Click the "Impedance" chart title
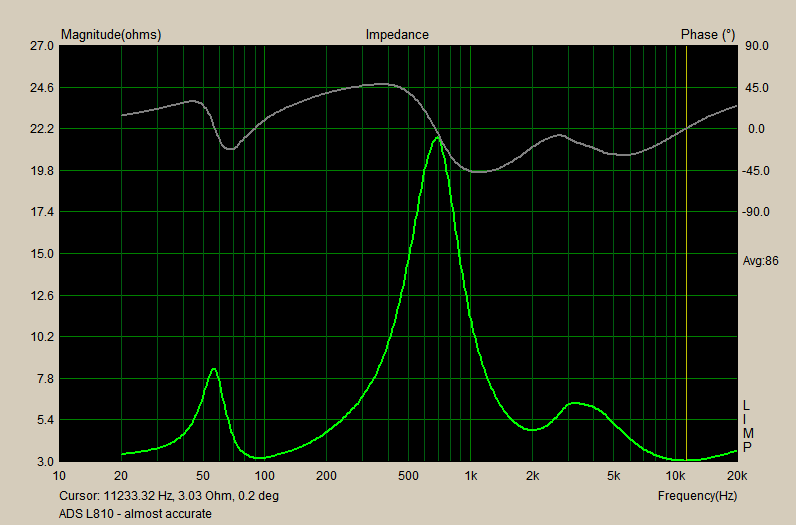Screen dimensions: 796x525 click(x=397, y=35)
